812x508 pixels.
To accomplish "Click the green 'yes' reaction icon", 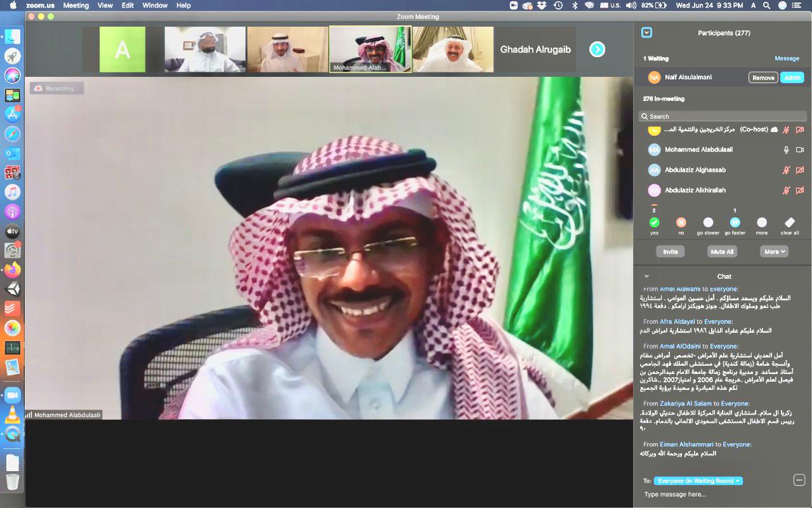I will coord(654,222).
